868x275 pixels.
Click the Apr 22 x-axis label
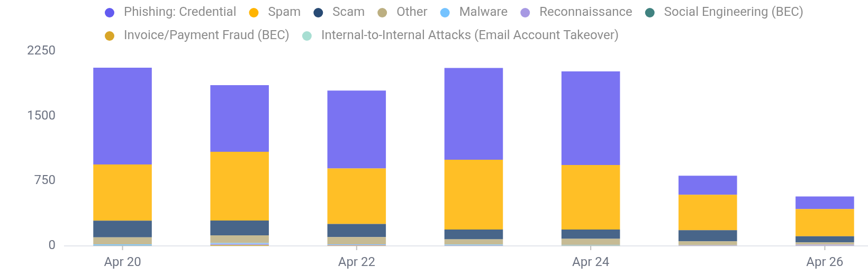(x=356, y=262)
